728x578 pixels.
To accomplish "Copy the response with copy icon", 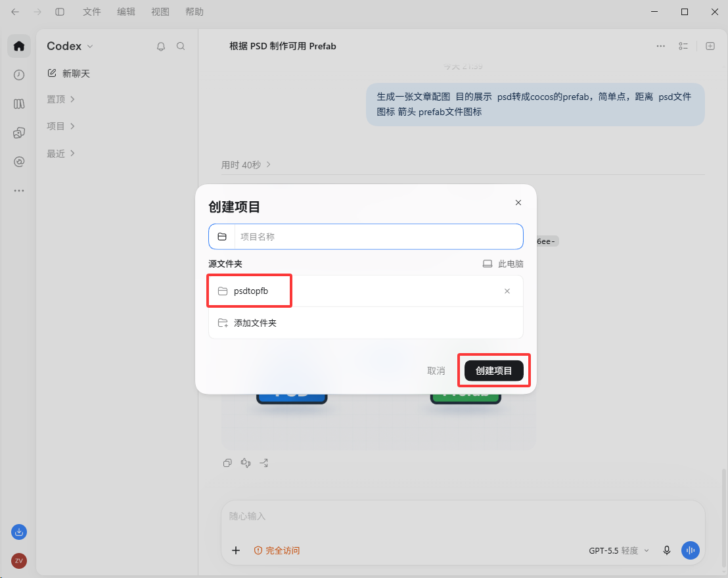I will pos(227,463).
